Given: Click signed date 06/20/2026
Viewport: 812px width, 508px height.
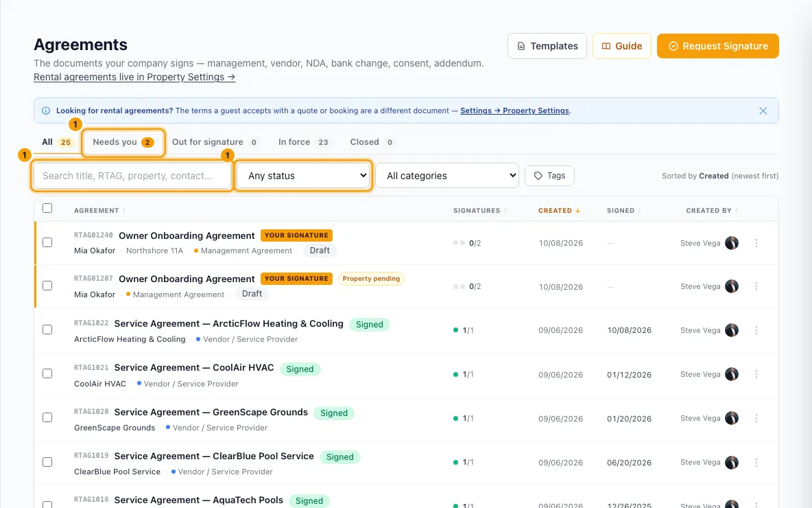Looking at the screenshot, I should pos(629,463).
